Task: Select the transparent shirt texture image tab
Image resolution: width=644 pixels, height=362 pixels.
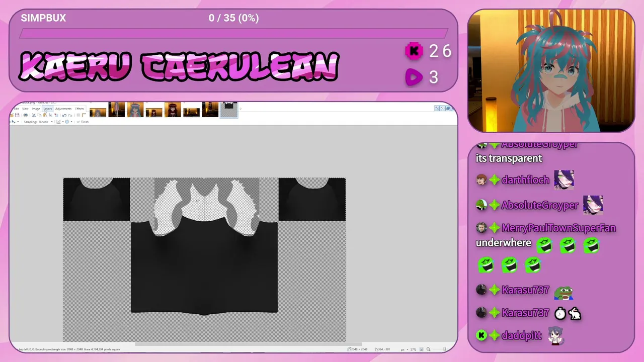Action: [x=229, y=110]
